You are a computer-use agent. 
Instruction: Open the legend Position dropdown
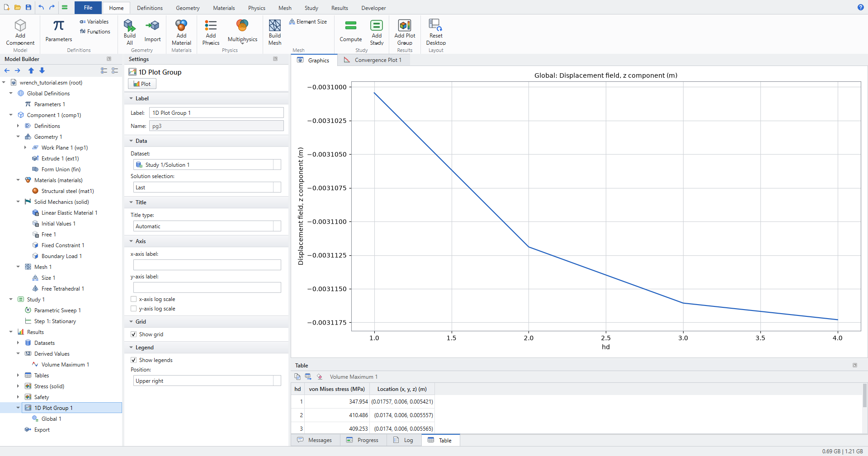[x=207, y=381]
